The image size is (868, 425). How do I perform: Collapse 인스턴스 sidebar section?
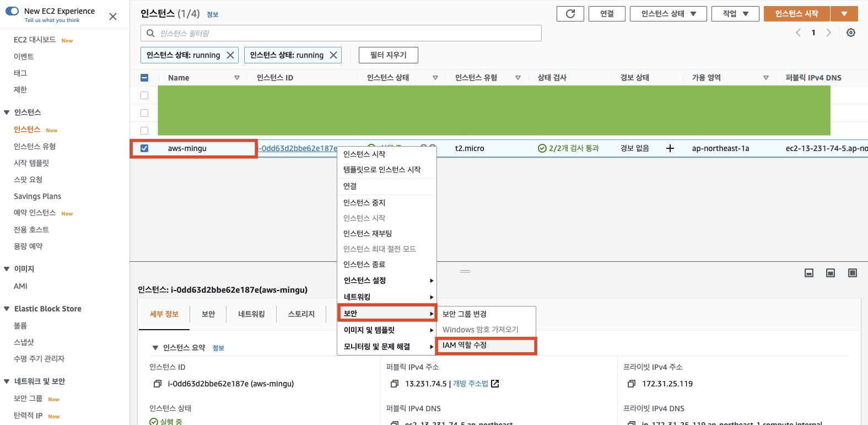point(7,112)
